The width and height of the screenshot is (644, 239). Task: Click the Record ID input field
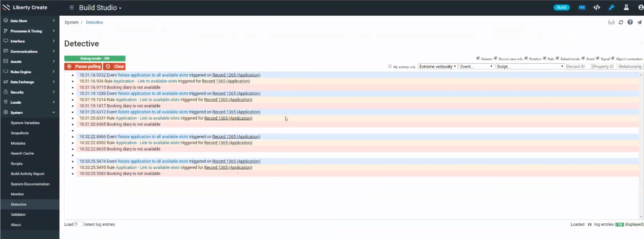[578, 67]
